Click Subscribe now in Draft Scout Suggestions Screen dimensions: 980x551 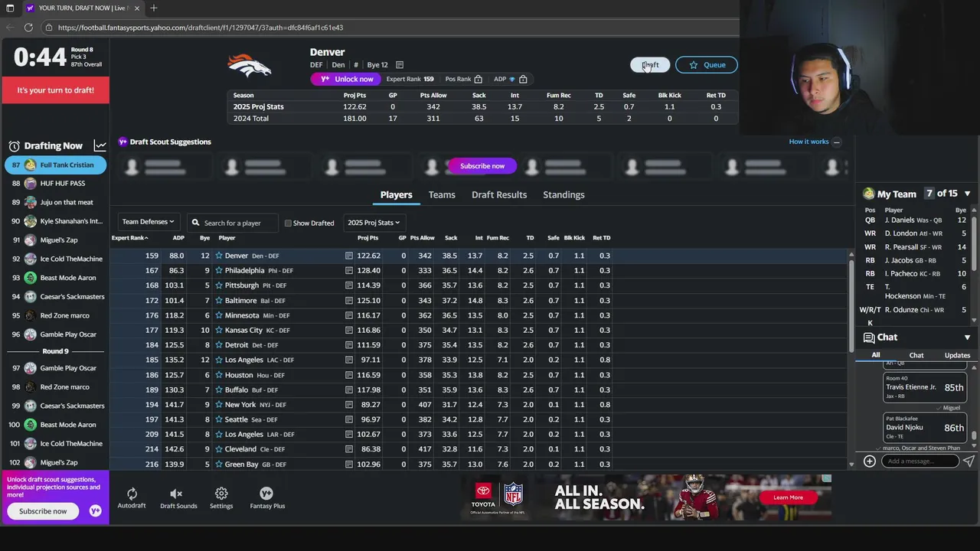[482, 166]
